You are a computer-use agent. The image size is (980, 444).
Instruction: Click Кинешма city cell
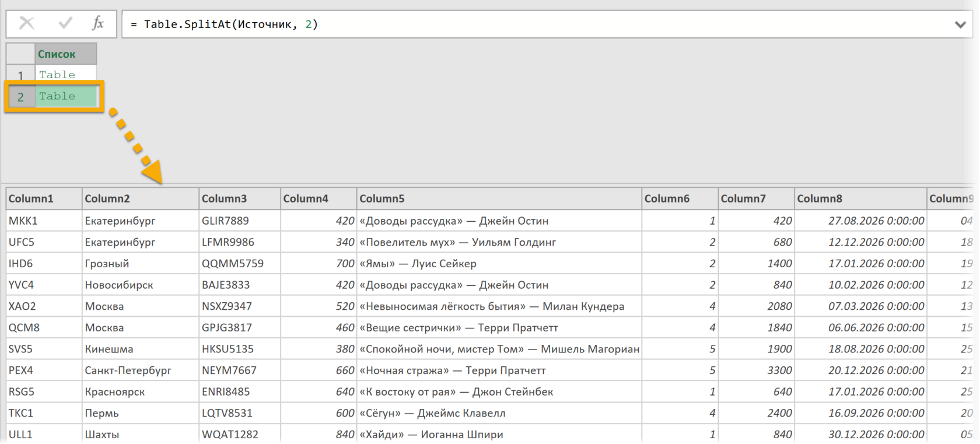[141, 349]
